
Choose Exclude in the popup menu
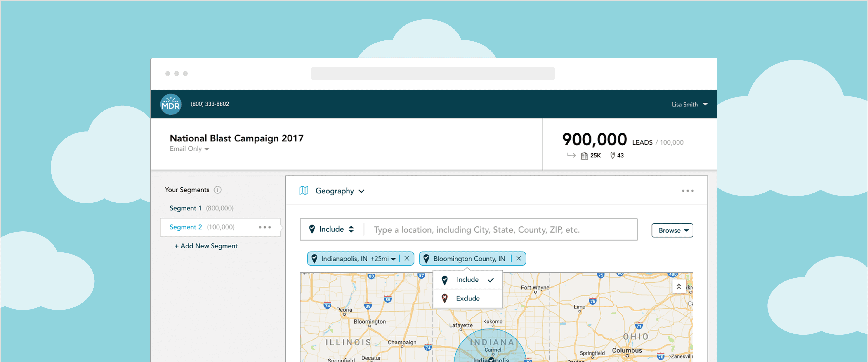468,299
